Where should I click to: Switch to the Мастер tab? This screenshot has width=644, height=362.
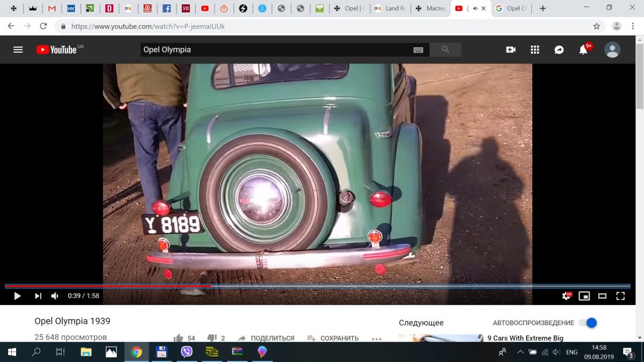(x=430, y=8)
